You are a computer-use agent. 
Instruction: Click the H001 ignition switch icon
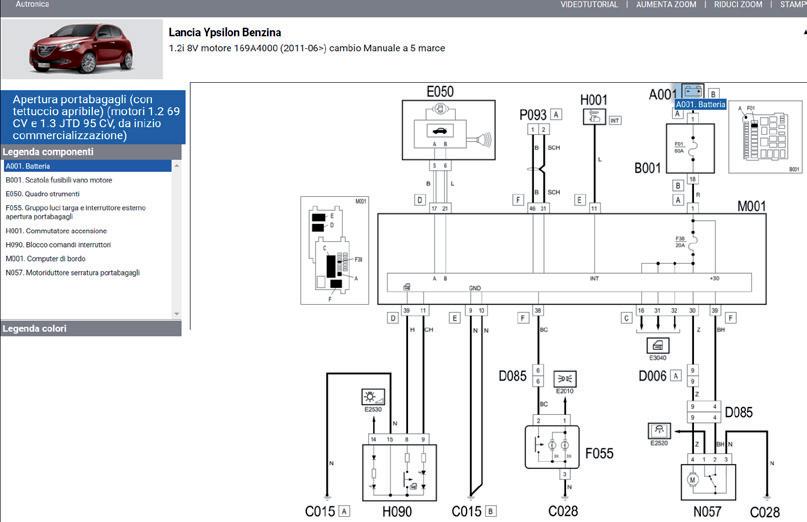pyautogui.click(x=594, y=117)
